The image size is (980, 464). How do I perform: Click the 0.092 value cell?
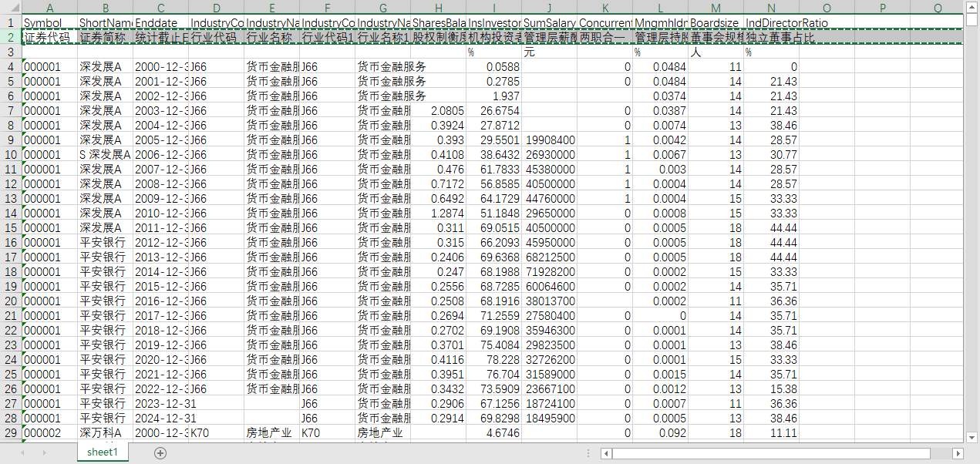point(660,433)
